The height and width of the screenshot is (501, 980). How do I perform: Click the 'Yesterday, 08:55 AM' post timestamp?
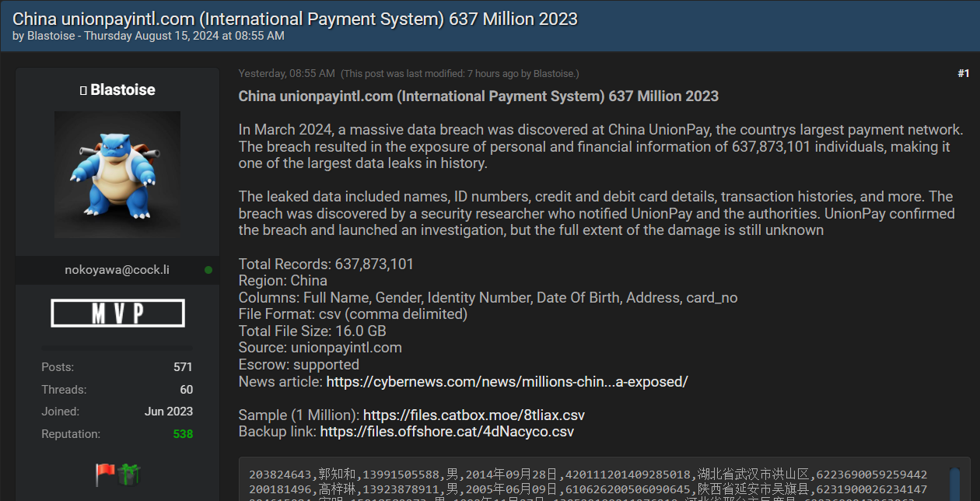coord(287,74)
